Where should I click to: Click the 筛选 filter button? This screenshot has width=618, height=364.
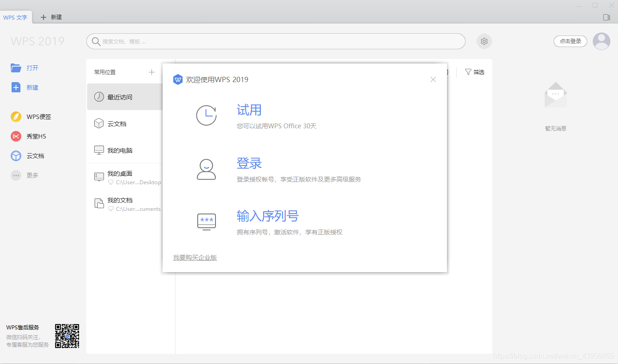[x=474, y=72]
